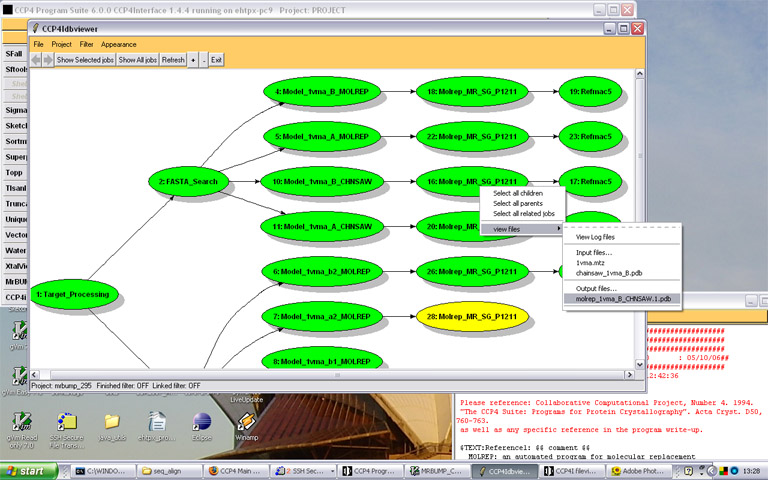This screenshot has height=480, width=768.
Task: Open the Filter menu
Action: point(87,44)
